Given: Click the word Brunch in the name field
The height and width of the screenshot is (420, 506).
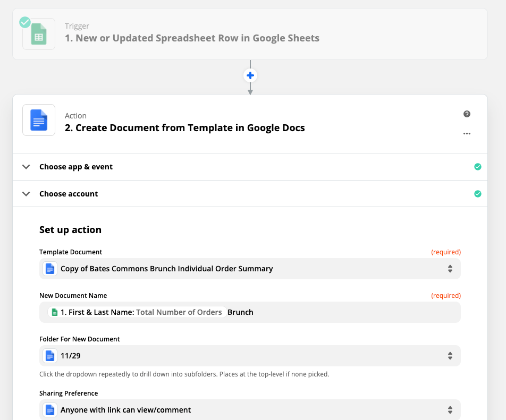Looking at the screenshot, I should (x=240, y=312).
